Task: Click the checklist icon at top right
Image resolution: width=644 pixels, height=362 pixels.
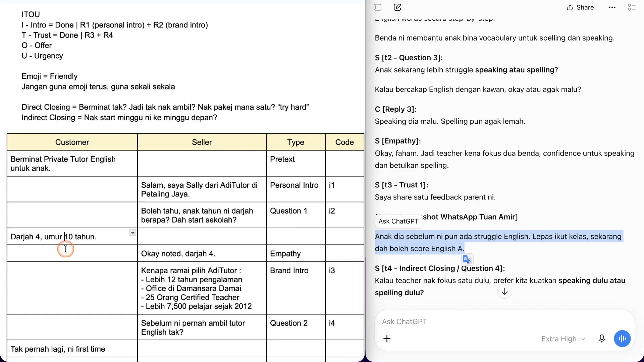Action: coord(632,7)
